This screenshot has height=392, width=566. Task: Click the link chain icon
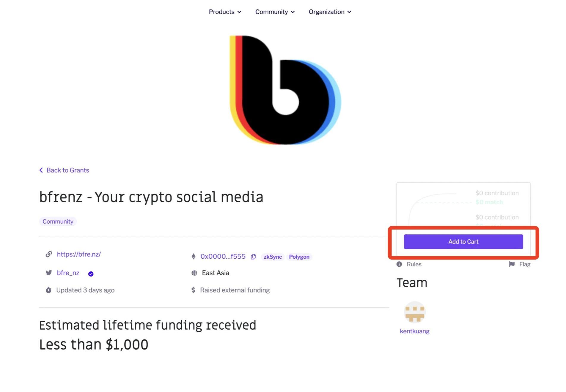pos(49,254)
